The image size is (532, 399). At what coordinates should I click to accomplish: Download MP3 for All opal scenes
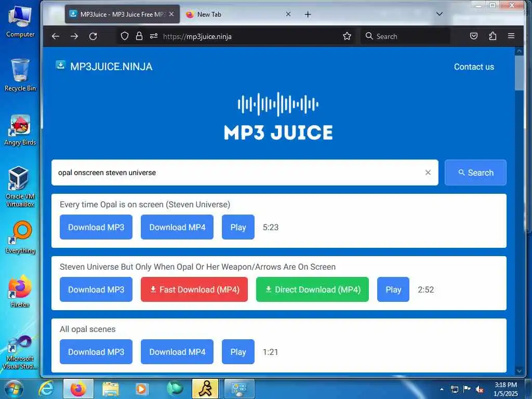coord(96,352)
